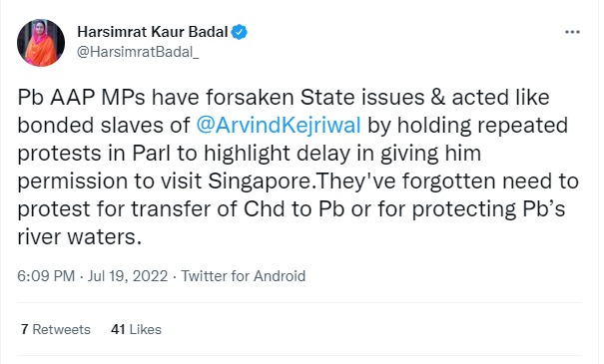
Task: Click the word 'Parl' in the tweet
Action: 151,154
